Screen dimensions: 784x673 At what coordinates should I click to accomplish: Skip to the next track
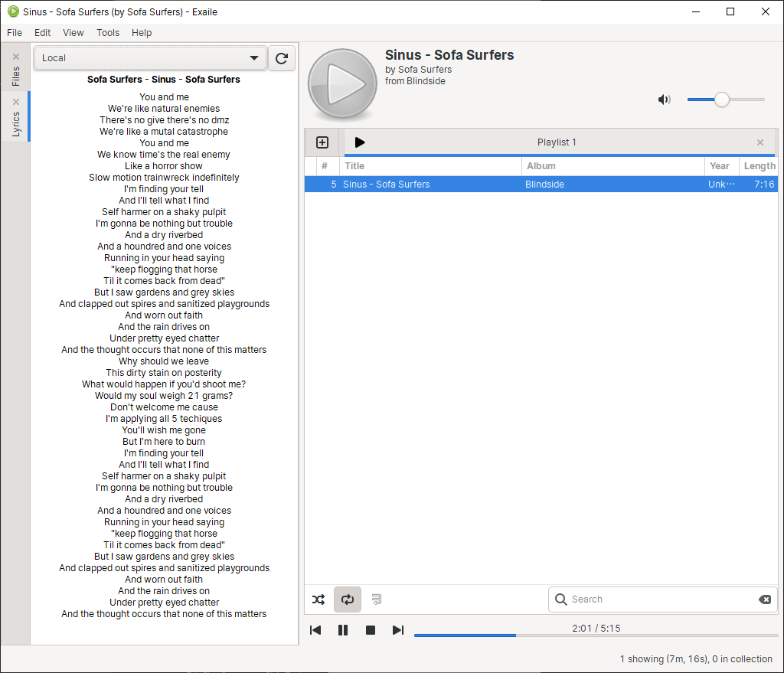click(x=398, y=630)
